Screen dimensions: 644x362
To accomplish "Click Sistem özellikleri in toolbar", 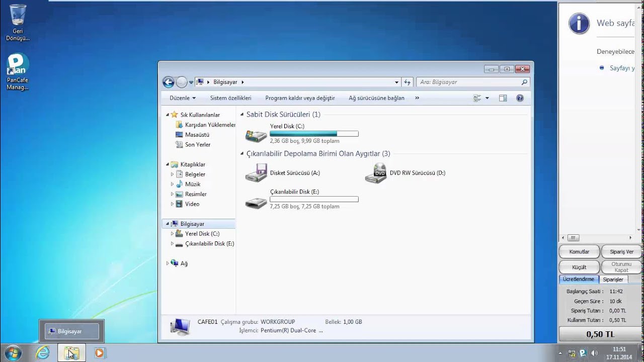I will [230, 98].
